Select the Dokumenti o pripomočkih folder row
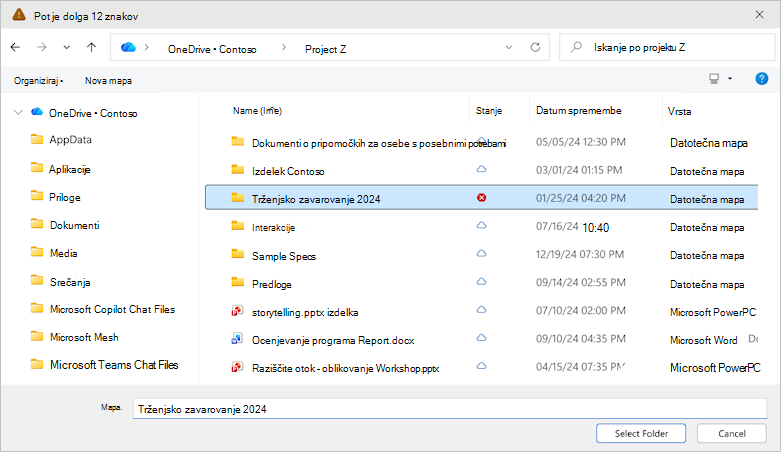Image resolution: width=781 pixels, height=452 pixels. pyautogui.click(x=482, y=143)
